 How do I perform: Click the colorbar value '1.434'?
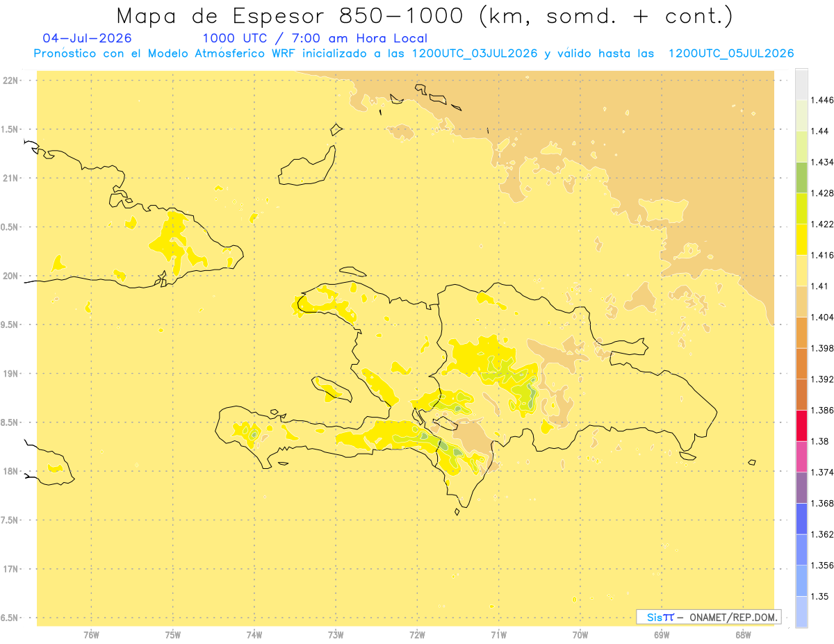click(x=822, y=162)
